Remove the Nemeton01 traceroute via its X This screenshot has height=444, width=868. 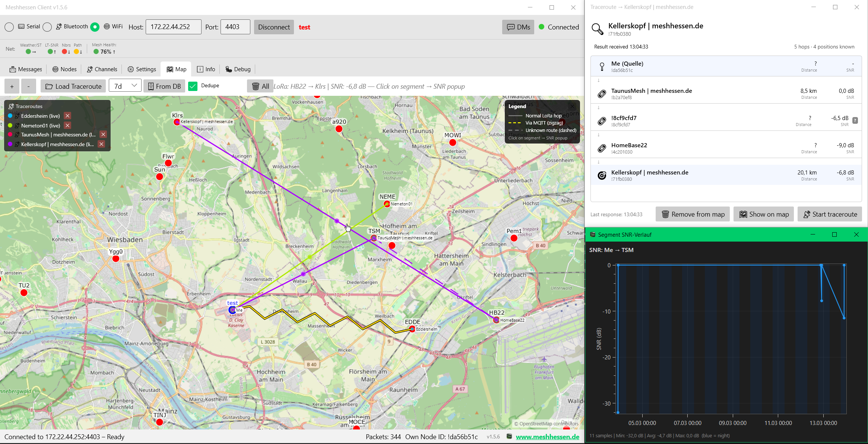click(x=67, y=125)
